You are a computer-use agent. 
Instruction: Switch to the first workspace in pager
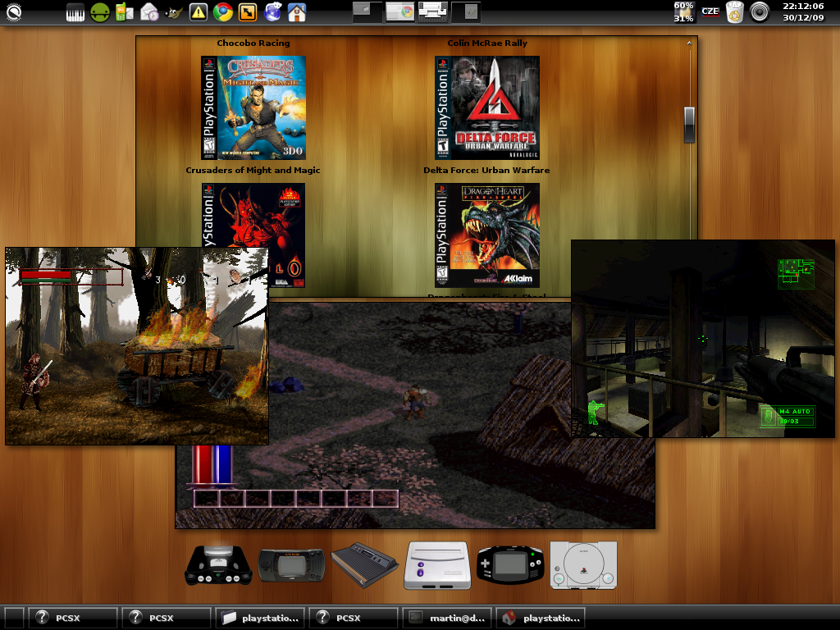(x=367, y=11)
